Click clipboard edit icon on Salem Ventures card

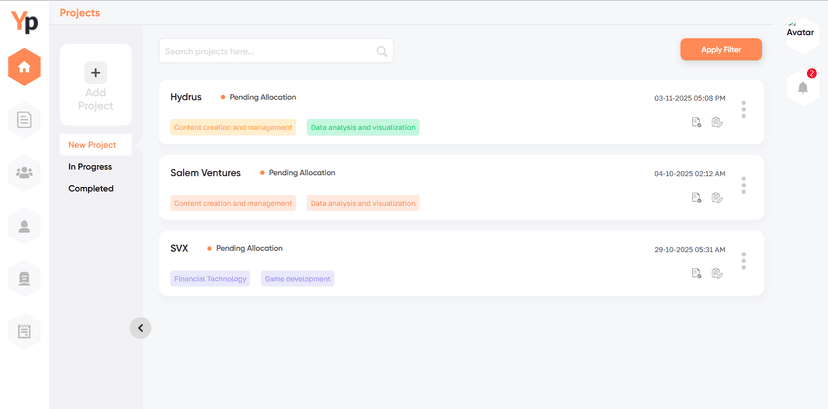tap(717, 198)
